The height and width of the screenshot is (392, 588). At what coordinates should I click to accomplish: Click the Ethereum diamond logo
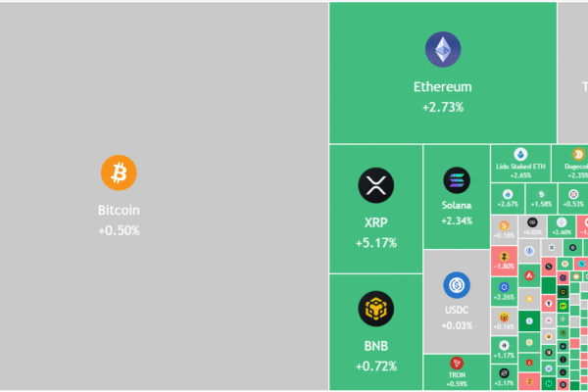442,51
